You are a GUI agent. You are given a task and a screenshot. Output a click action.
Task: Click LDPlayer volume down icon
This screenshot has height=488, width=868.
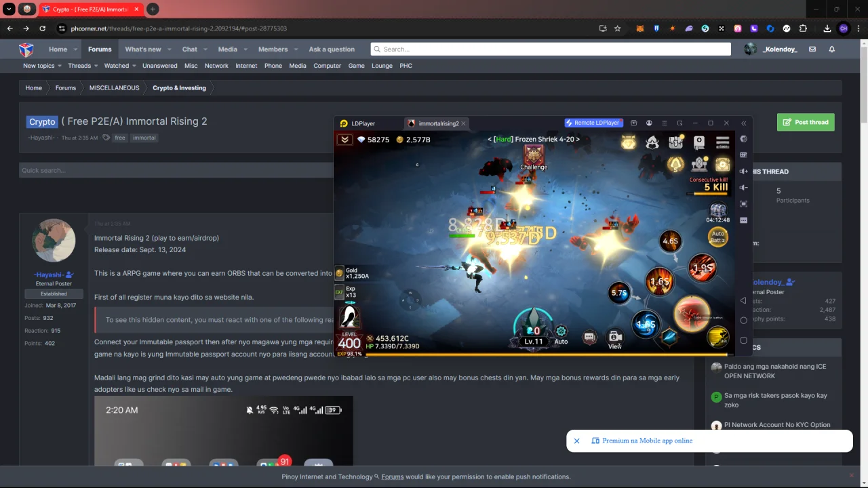[744, 188]
